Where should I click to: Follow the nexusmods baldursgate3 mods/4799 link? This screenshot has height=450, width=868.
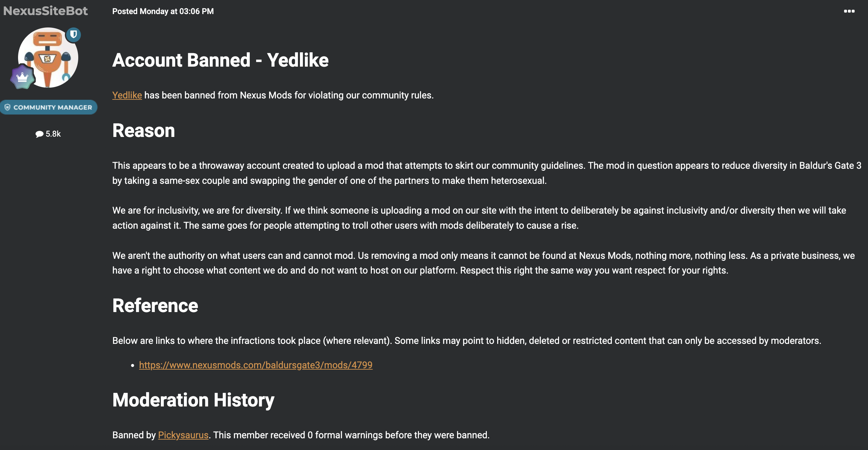255,365
